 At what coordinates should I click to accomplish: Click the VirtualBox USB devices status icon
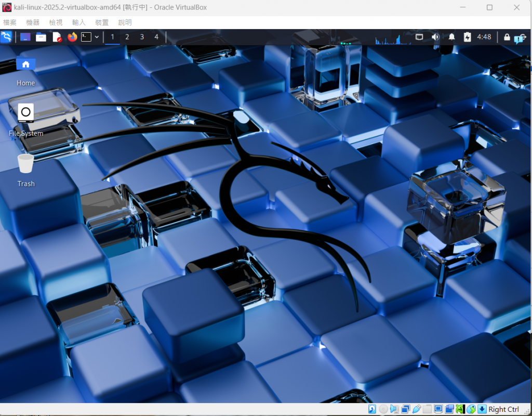tap(417, 409)
